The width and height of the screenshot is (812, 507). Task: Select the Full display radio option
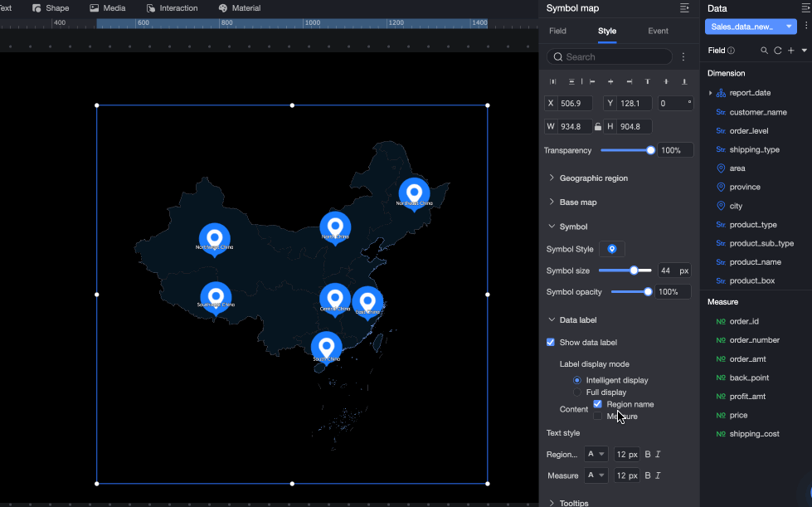click(577, 392)
